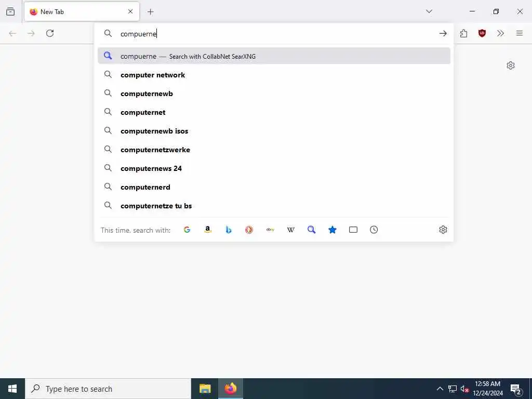Search open tabs via tab icon
Viewport: 532px width, 399px height.
click(353, 230)
